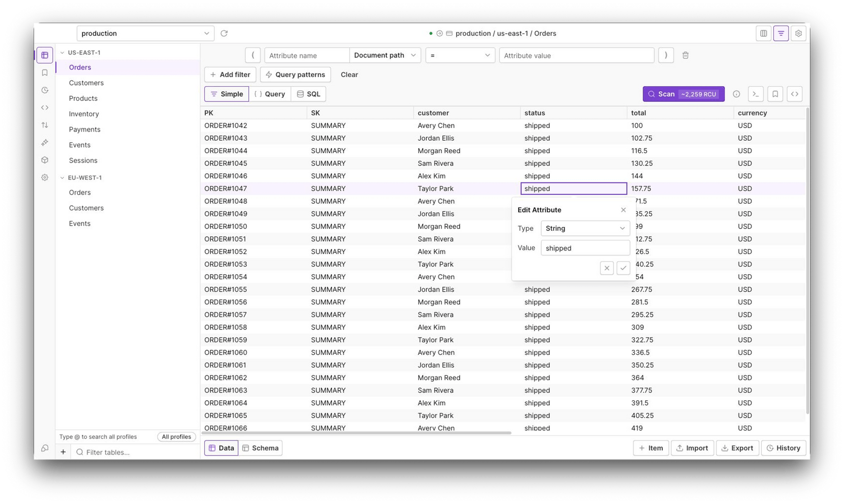Open the Type String dropdown in Edit Attribute
Image resolution: width=844 pixels, height=504 pixels.
(x=585, y=228)
